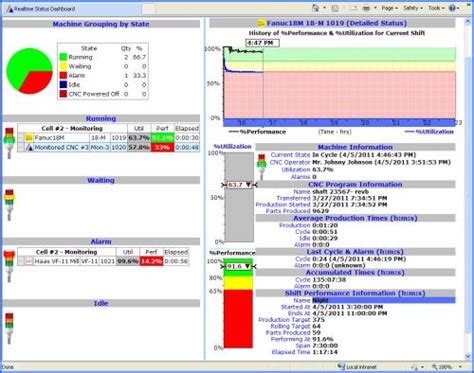The height and width of the screenshot is (373, 474).
Task: Expand the Print dropdown arrow
Action: 375,8
